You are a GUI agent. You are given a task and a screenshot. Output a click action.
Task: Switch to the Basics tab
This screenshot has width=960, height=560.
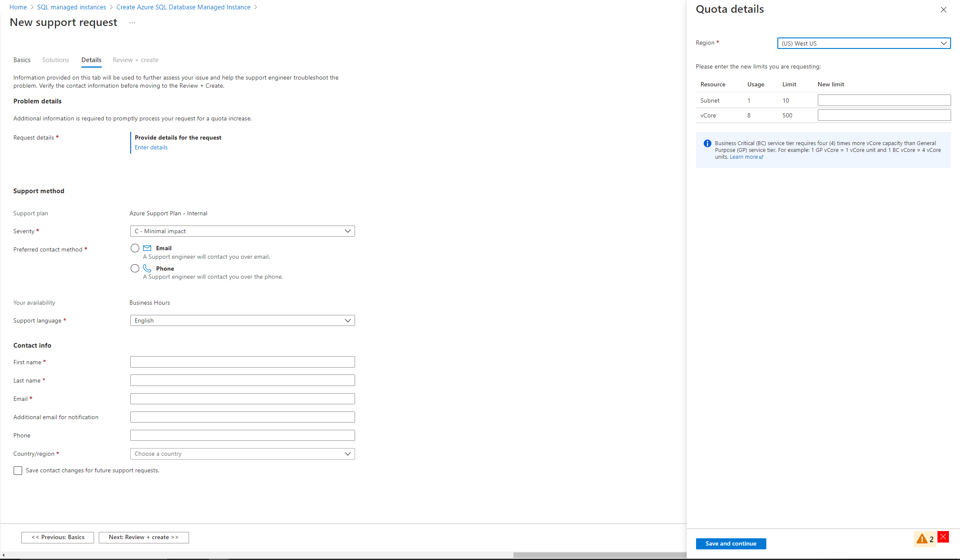point(22,59)
